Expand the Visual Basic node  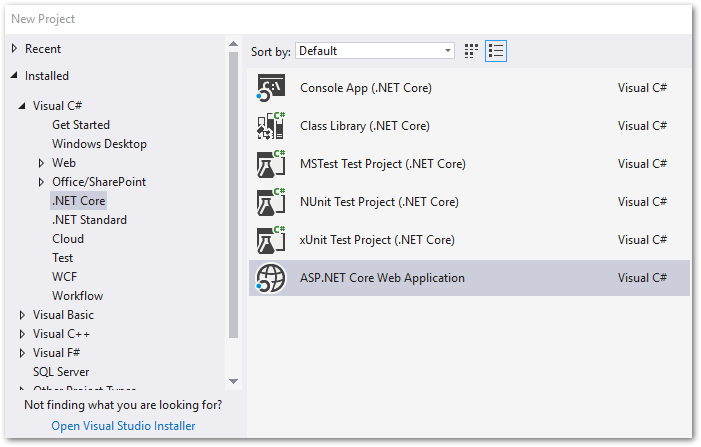point(23,315)
